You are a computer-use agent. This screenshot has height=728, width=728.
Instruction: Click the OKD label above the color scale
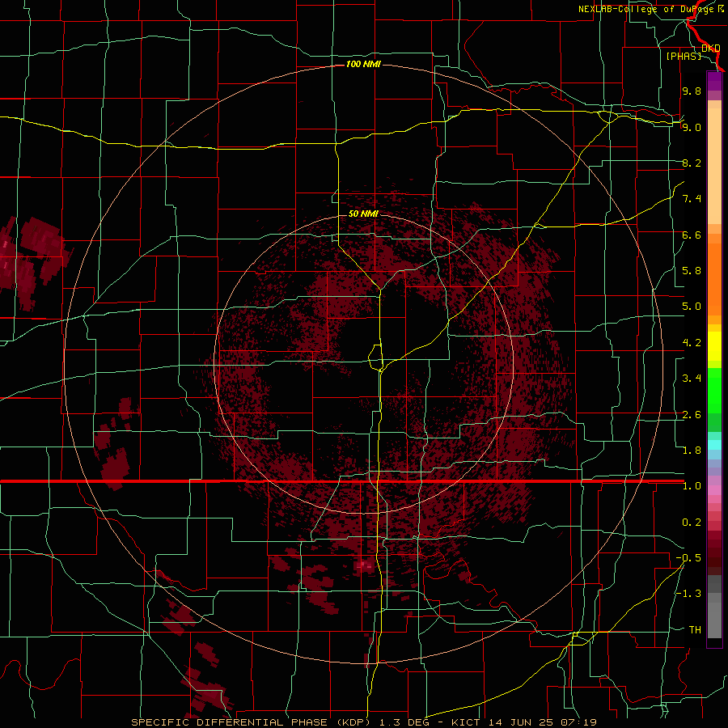click(710, 49)
